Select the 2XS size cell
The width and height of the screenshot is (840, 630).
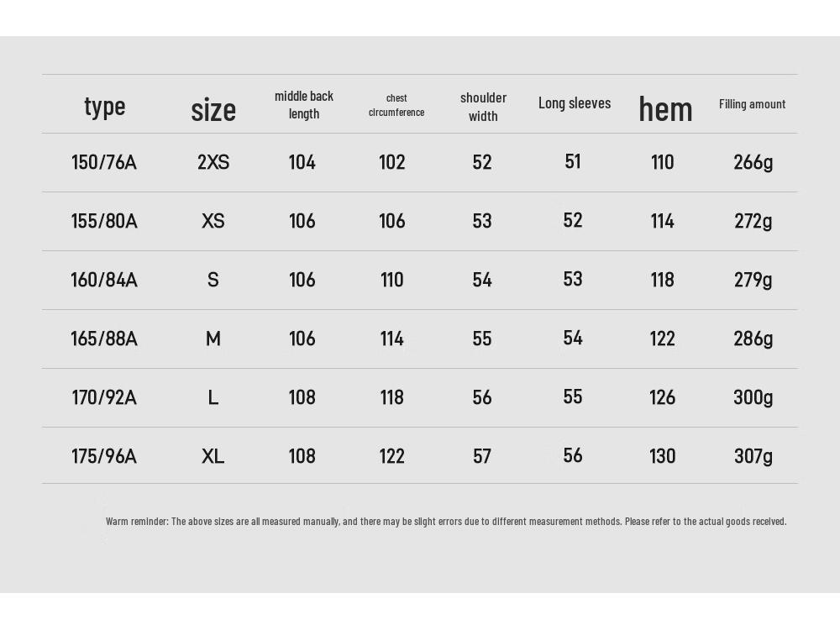pyautogui.click(x=213, y=162)
